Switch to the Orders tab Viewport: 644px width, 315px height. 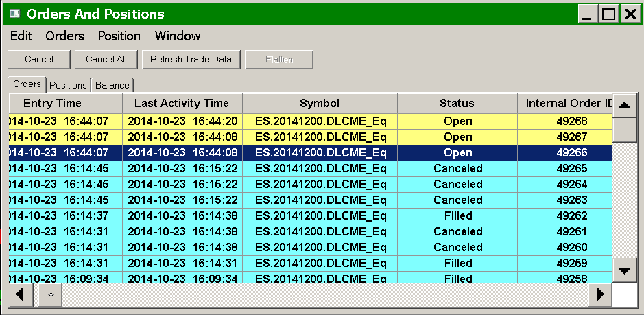pos(27,84)
